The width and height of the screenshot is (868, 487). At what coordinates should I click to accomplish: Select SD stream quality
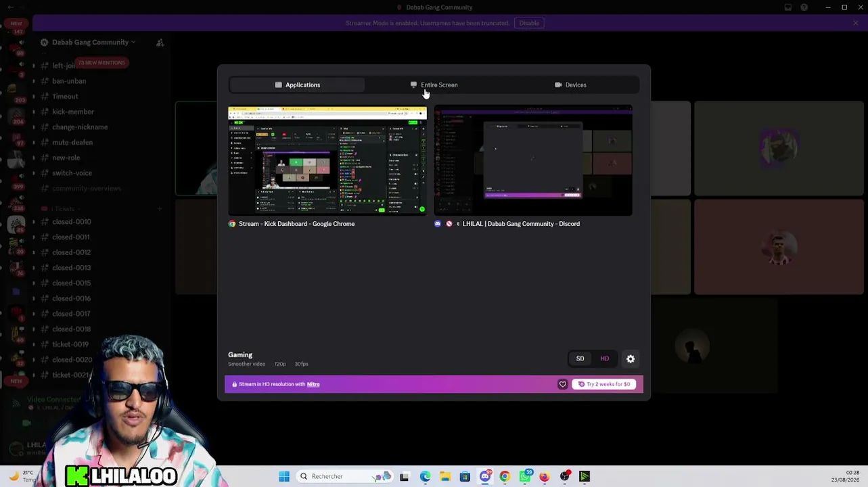pyautogui.click(x=580, y=358)
